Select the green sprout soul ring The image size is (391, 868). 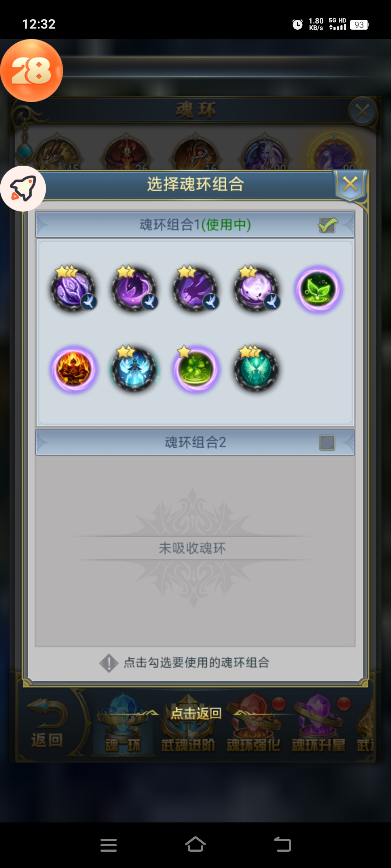click(318, 289)
